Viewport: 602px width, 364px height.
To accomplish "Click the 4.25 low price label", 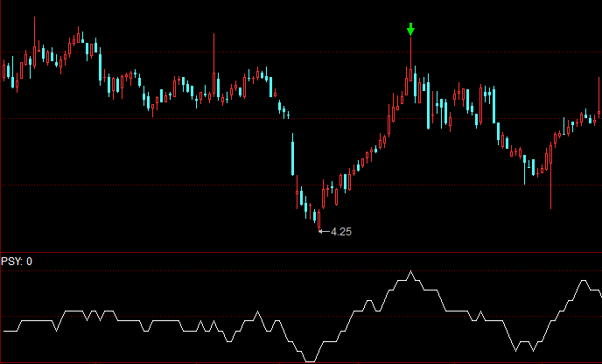I will 341,232.
